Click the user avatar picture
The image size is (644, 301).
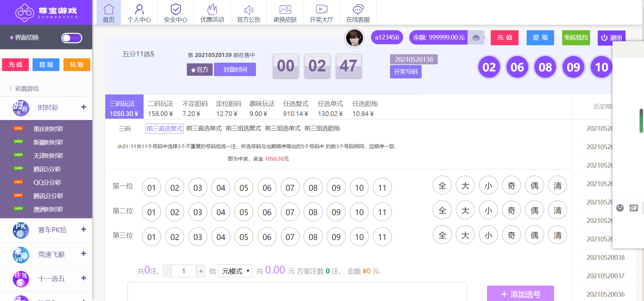point(355,38)
